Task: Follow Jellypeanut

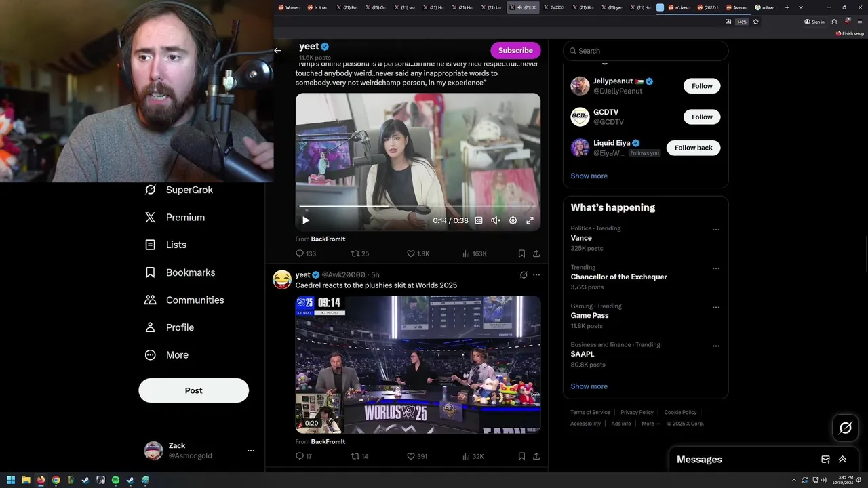Action: [x=702, y=86]
